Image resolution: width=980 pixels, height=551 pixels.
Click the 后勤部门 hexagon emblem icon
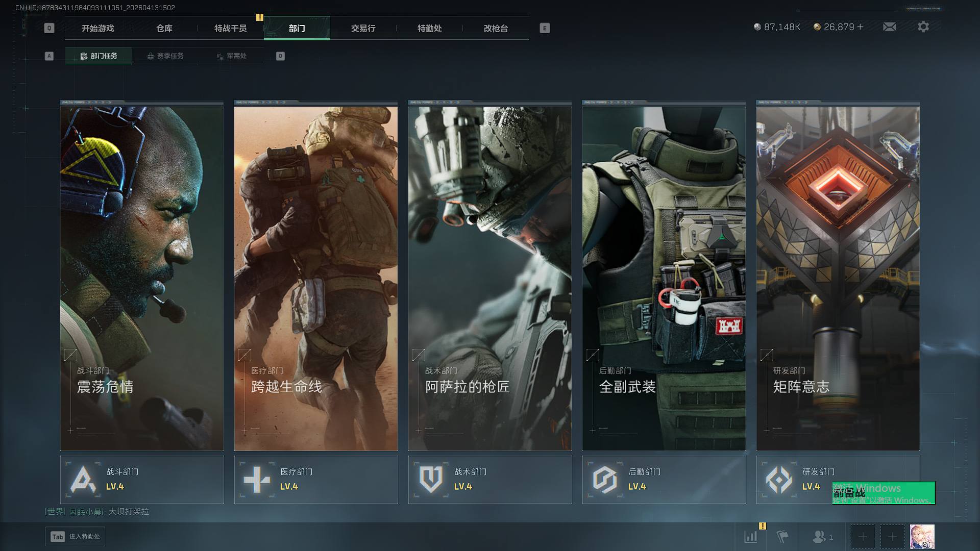click(605, 480)
